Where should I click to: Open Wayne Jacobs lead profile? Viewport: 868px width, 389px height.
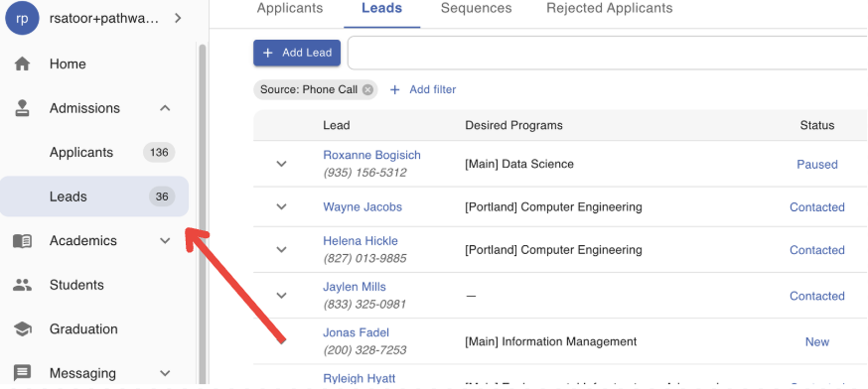[x=362, y=207]
